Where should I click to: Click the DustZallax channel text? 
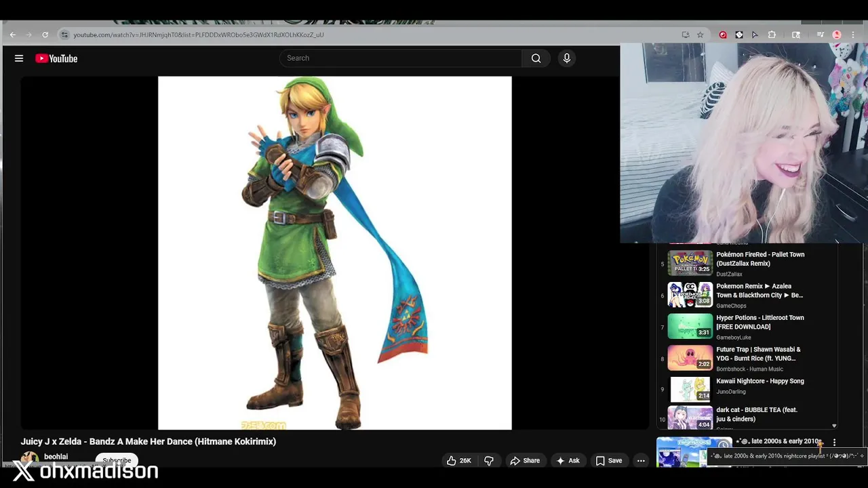(x=729, y=274)
